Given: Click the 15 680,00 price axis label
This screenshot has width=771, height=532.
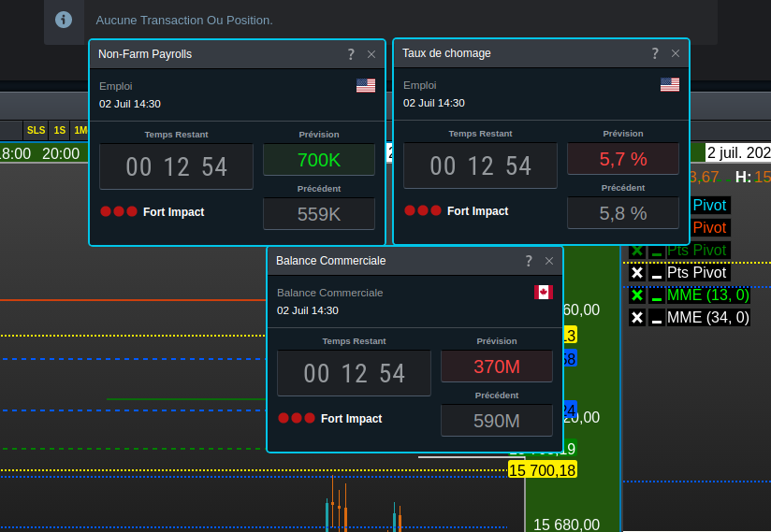Looking at the screenshot, I should pos(566,525).
